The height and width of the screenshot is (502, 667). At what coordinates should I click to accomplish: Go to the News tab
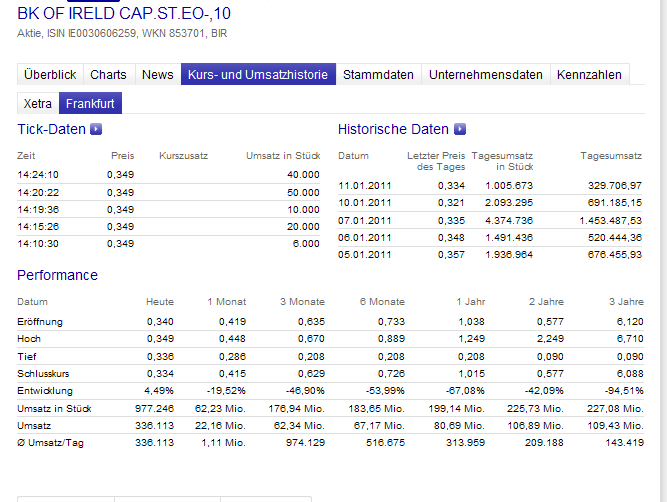(x=157, y=75)
